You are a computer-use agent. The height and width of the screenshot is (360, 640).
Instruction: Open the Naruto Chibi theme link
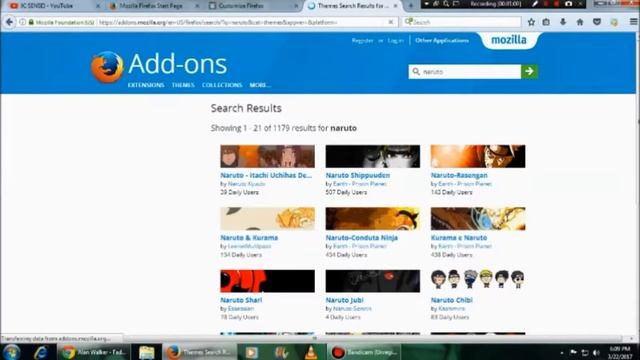point(451,300)
